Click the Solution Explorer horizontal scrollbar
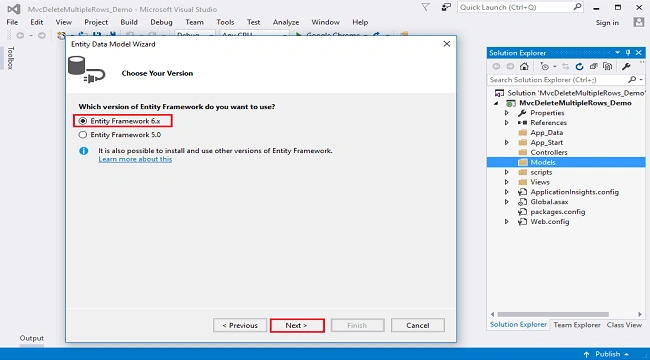 pyautogui.click(x=553, y=314)
